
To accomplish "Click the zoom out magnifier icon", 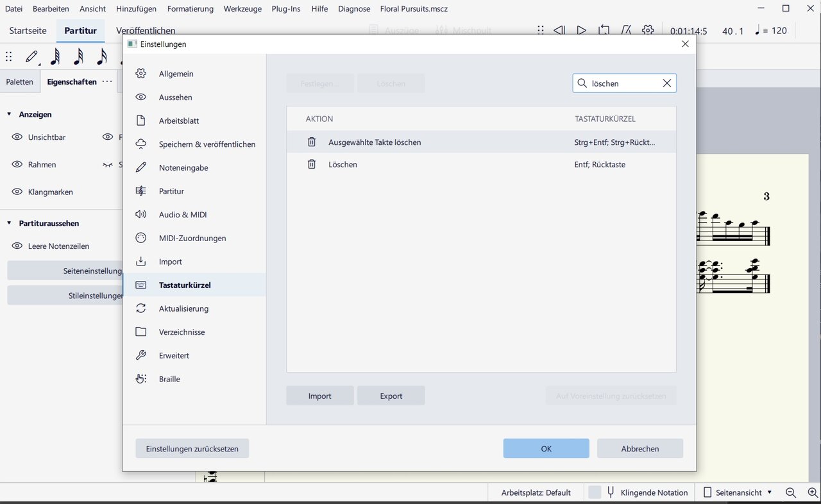I will (791, 492).
